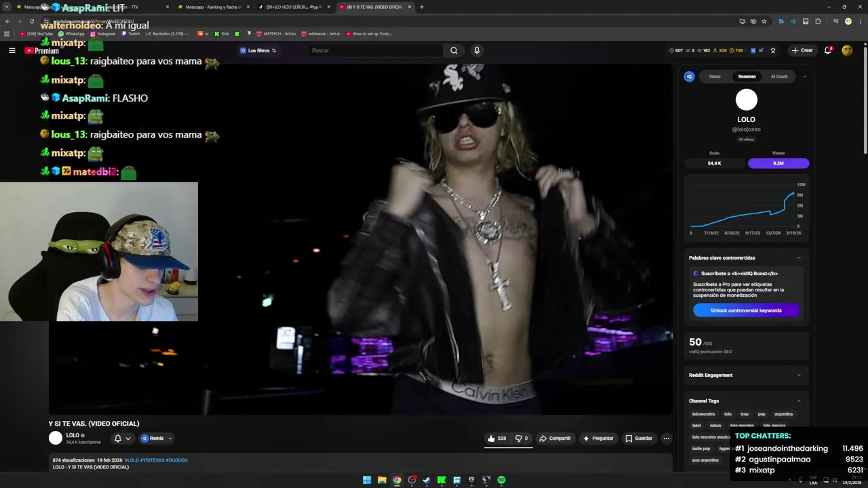The image size is (868, 488).
Task: Switch to the LO HIZO SEÑOR browser tab
Action: click(x=294, y=7)
